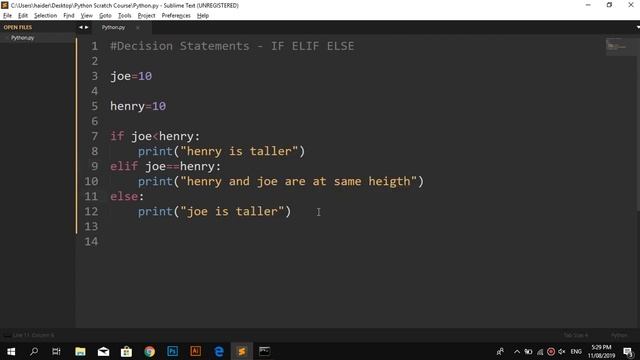This screenshot has width=640, height=360.
Task: Open the Preferences menu
Action: point(176,16)
